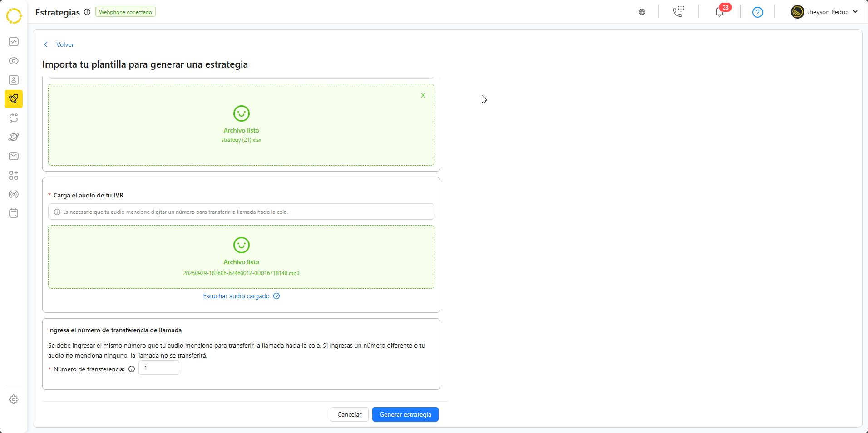Image resolution: width=868 pixels, height=433 pixels.
Task: Click the uploaded mp3 audio drop zone
Action: (241, 257)
